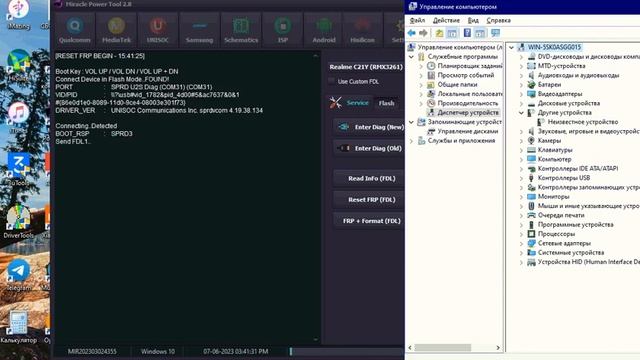640x360 pixels.
Task: Click the Telegram desktop icon
Action: pyautogui.click(x=18, y=274)
